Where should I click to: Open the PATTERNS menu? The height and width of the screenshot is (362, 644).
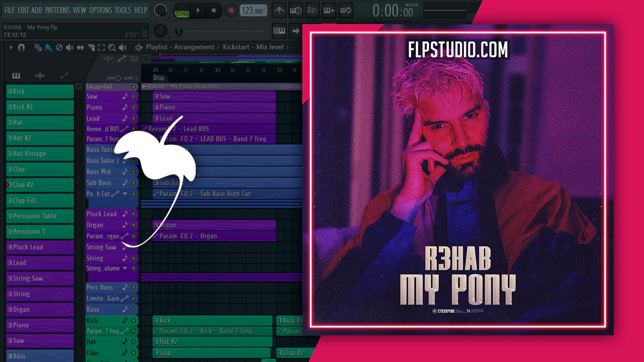[57, 10]
